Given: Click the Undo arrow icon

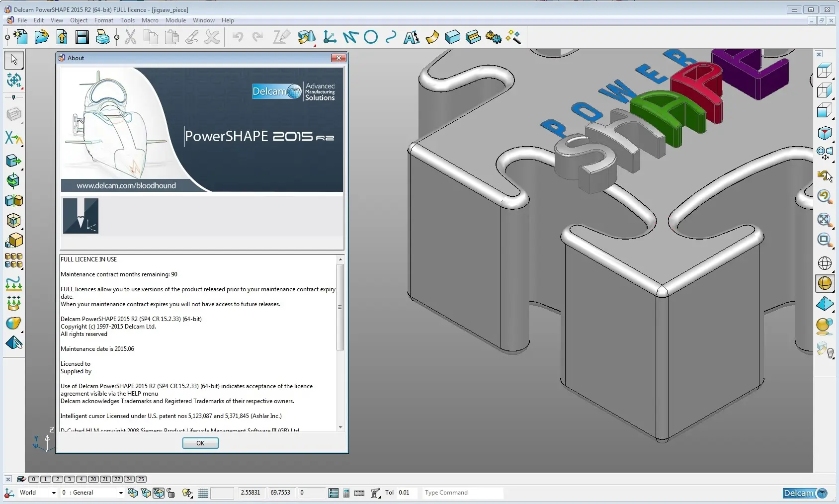Looking at the screenshot, I should tap(238, 37).
